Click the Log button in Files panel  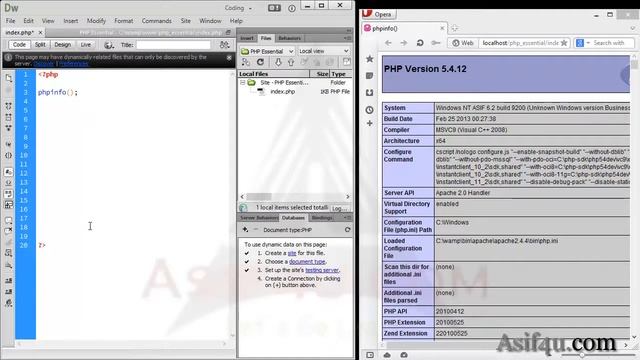coord(340,208)
